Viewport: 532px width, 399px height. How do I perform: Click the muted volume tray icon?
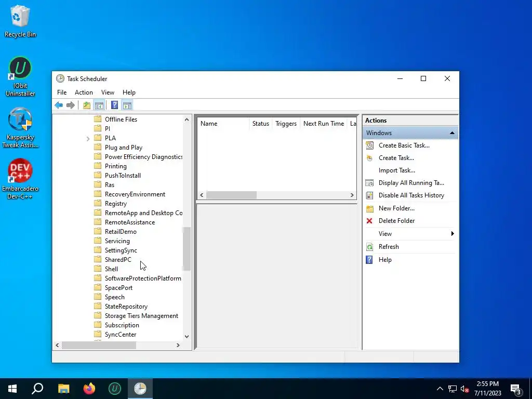point(464,389)
